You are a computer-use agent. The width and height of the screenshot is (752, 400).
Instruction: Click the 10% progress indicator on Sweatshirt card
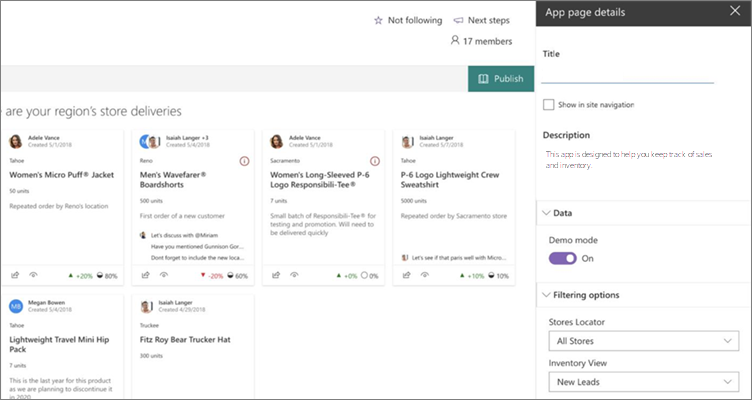(x=498, y=276)
